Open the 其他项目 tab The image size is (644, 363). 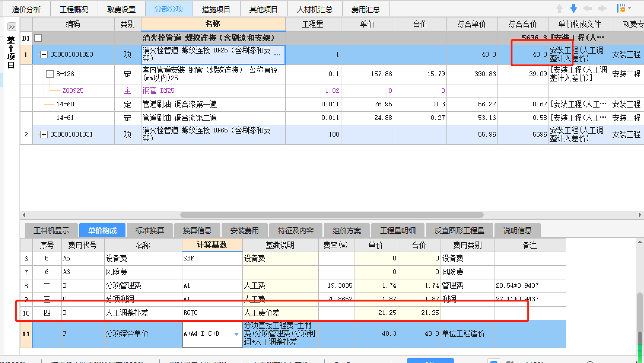[x=264, y=9]
